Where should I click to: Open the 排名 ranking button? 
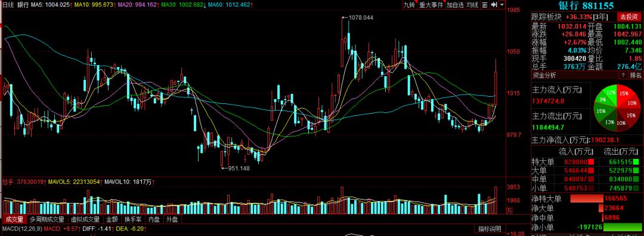click(x=636, y=75)
